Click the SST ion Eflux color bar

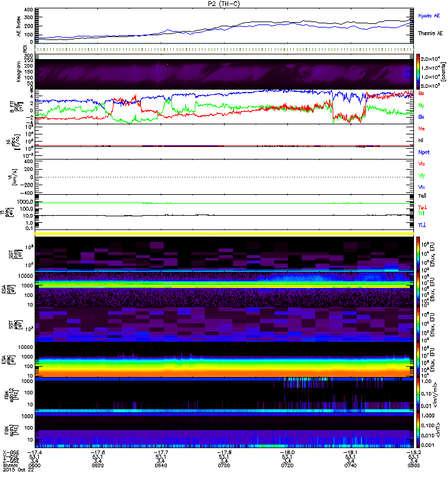coord(418,255)
